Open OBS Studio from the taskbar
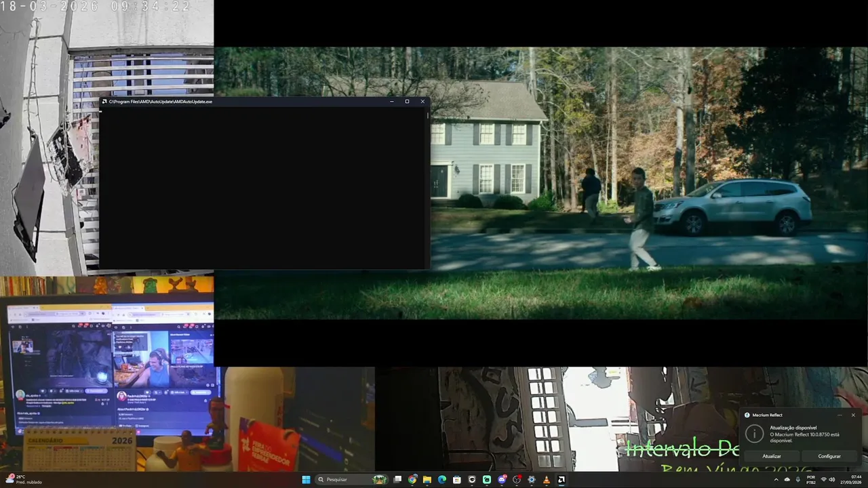 517,479
